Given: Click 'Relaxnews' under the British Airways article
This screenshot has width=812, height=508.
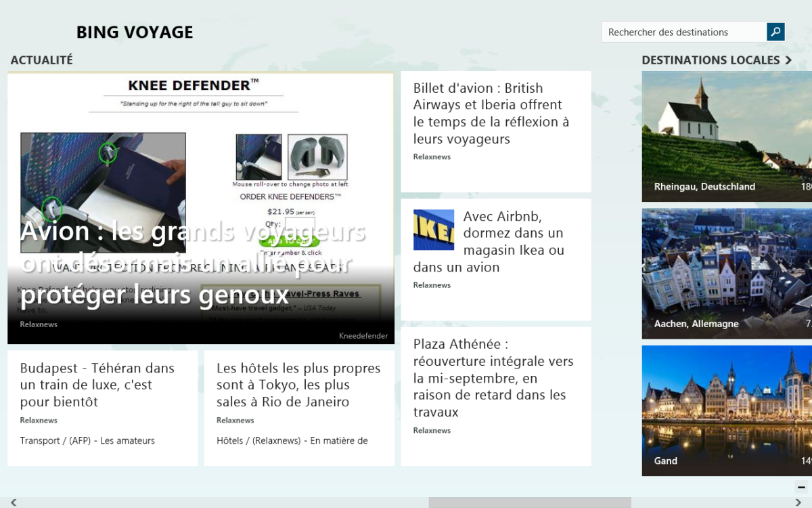Looking at the screenshot, I should 432,157.
